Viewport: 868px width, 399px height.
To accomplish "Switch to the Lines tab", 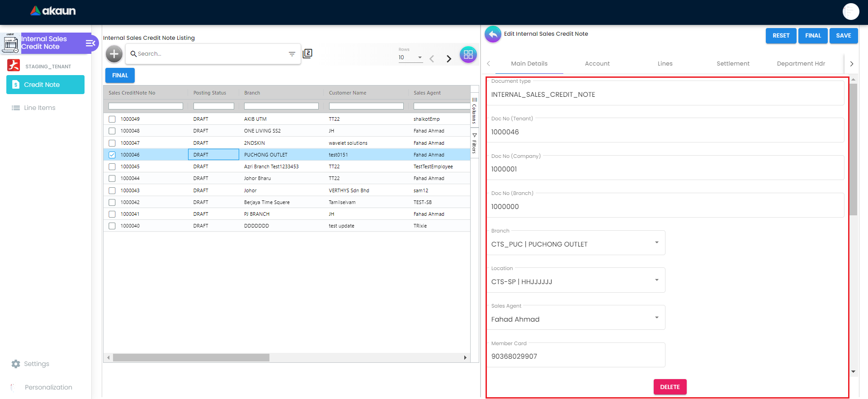I will pos(665,64).
